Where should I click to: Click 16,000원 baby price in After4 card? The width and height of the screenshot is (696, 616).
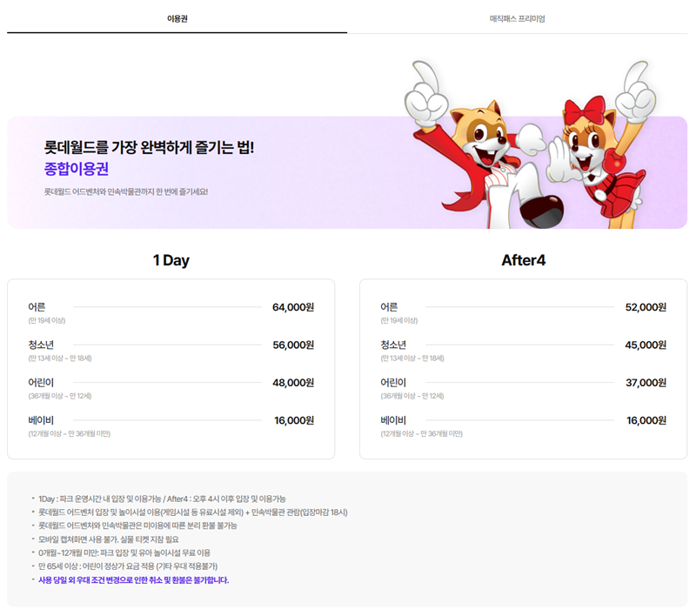point(646,420)
